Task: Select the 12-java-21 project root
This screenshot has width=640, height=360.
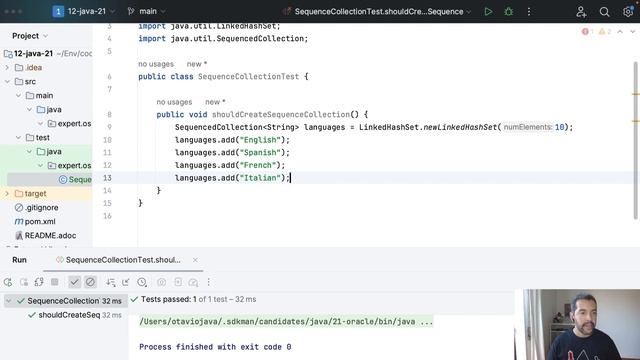Action: tap(33, 53)
